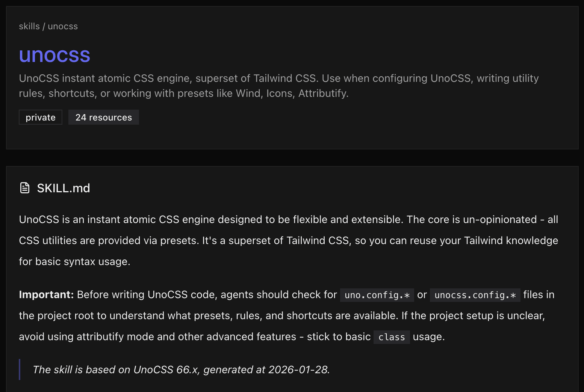Click the uno.config.* inline code
The image size is (584, 392).
click(x=377, y=295)
